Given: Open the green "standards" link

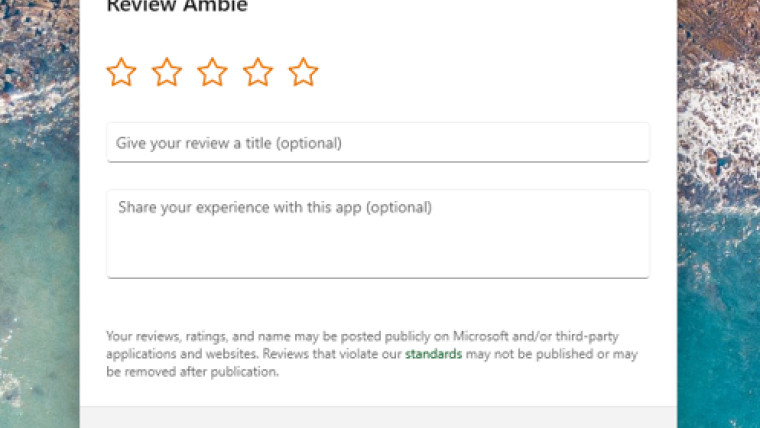Looking at the screenshot, I should pyautogui.click(x=433, y=355).
